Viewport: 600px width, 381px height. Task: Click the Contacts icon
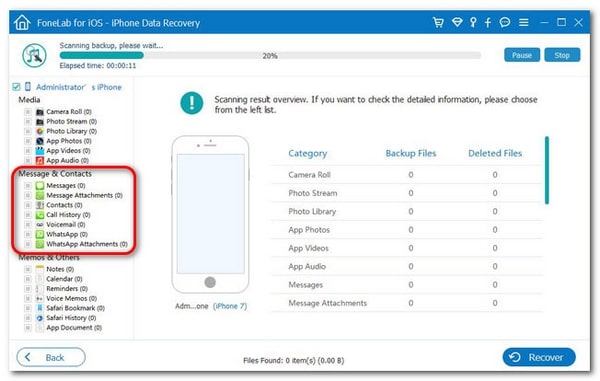[40, 205]
